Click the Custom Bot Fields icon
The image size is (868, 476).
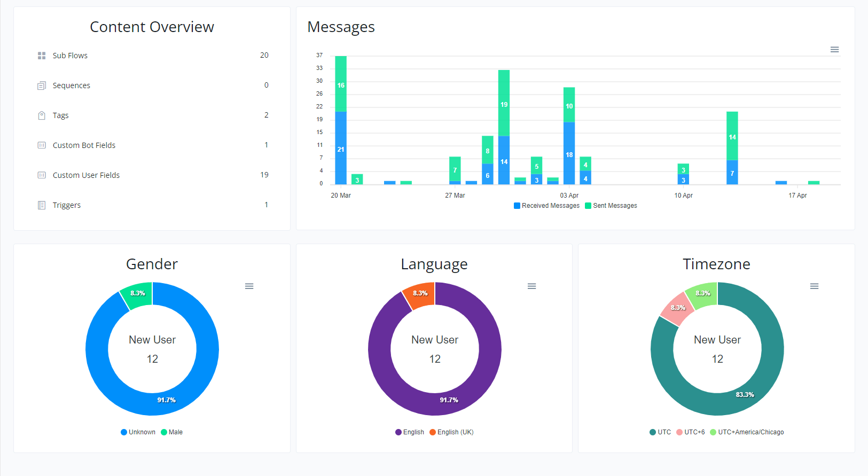(x=42, y=145)
